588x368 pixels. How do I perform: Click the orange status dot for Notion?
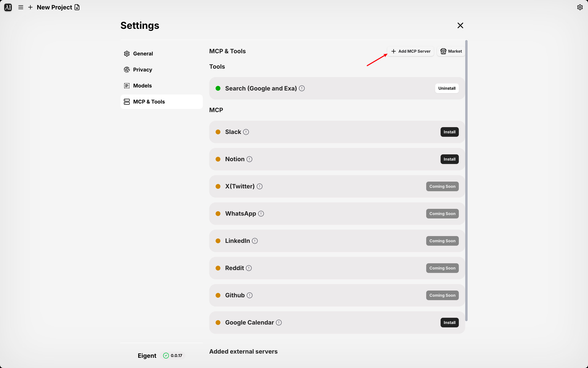pos(218,159)
